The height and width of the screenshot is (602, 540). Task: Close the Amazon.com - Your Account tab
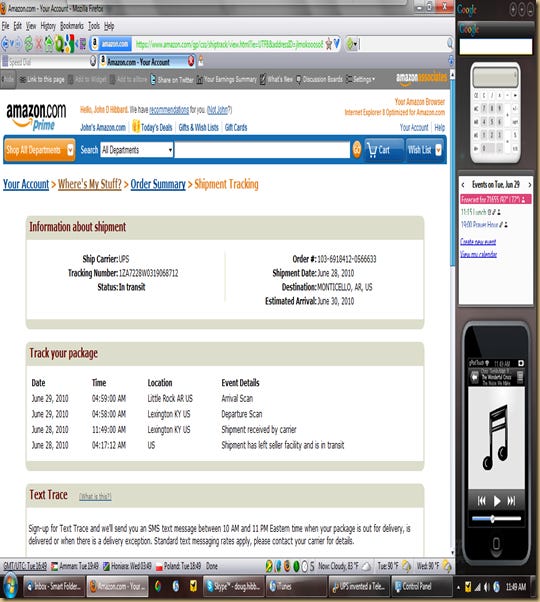click(x=191, y=61)
